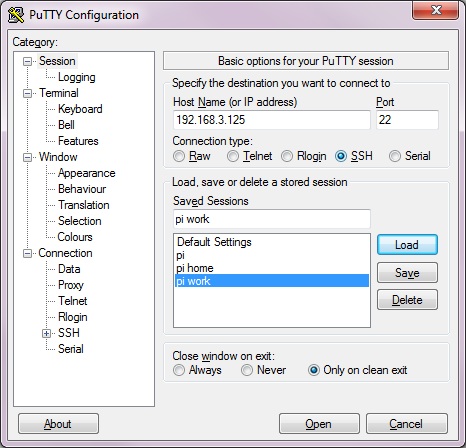Click the Port number field
This screenshot has width=466, height=448.
407,120
